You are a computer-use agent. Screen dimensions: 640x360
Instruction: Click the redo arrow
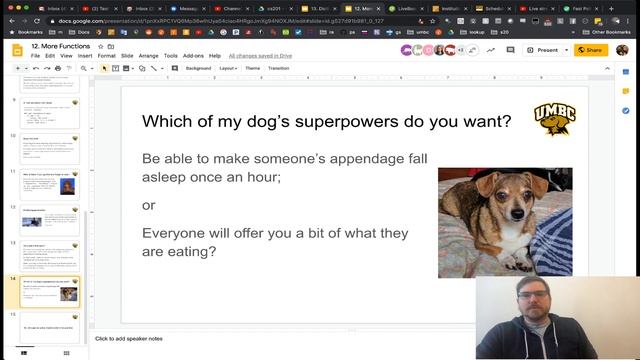pyautogui.click(x=47, y=68)
